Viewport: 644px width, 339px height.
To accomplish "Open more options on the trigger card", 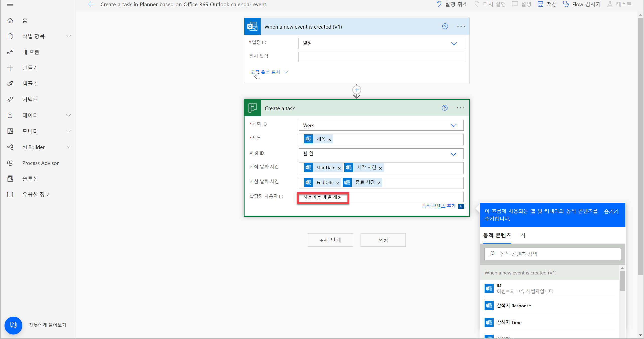I will (x=461, y=26).
